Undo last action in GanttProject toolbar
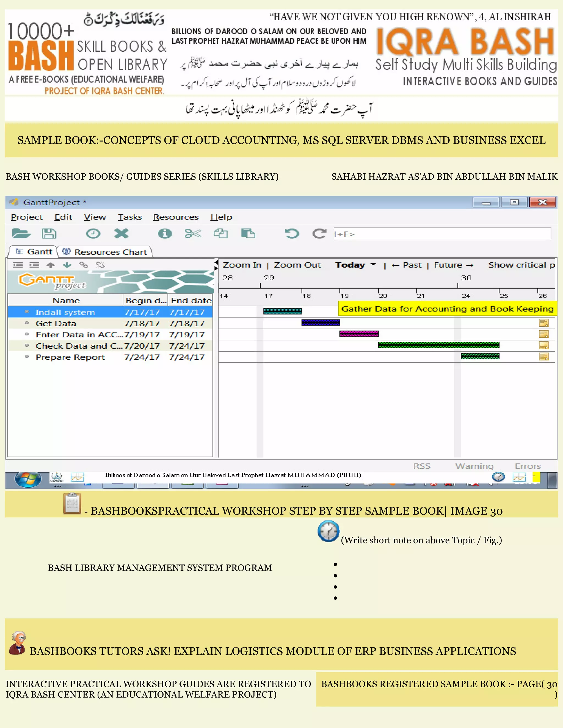Image resolution: width=563 pixels, height=728 pixels. click(x=292, y=233)
